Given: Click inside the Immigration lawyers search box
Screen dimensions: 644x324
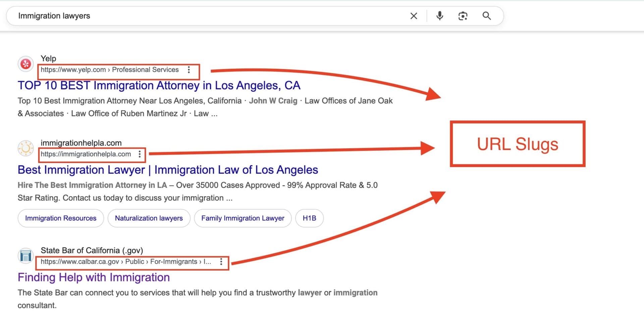Looking at the screenshot, I should point(134,15).
